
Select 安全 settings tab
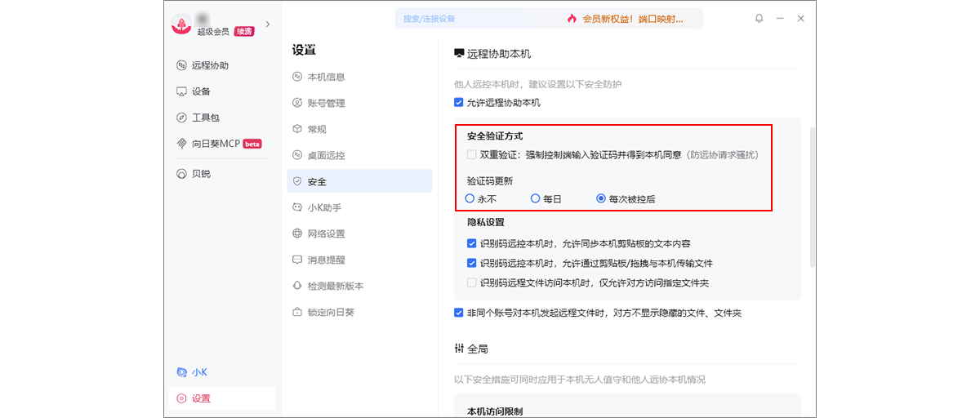pyautogui.click(x=359, y=181)
